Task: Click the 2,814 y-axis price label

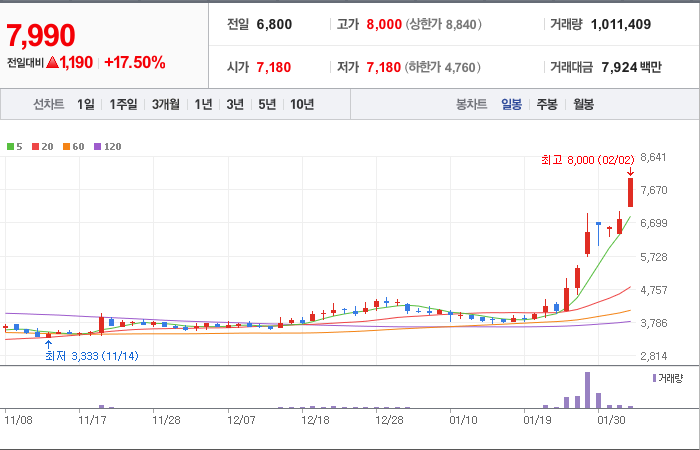Action: click(654, 356)
